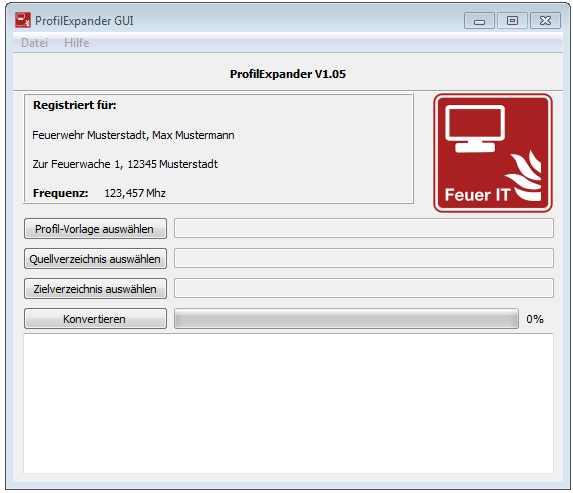573x493 pixels.
Task: Click the conversion progress bar
Action: click(346, 319)
